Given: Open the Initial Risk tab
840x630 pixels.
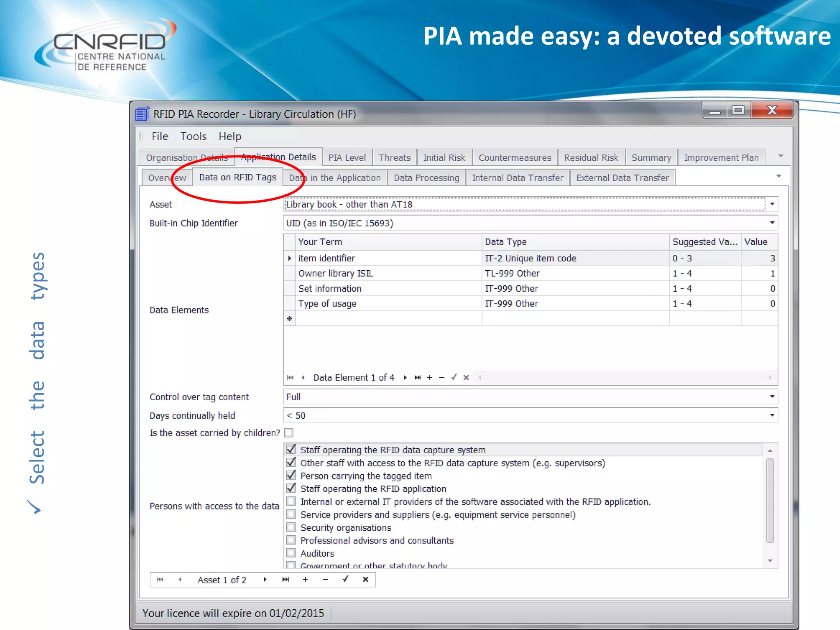Looking at the screenshot, I should [444, 158].
